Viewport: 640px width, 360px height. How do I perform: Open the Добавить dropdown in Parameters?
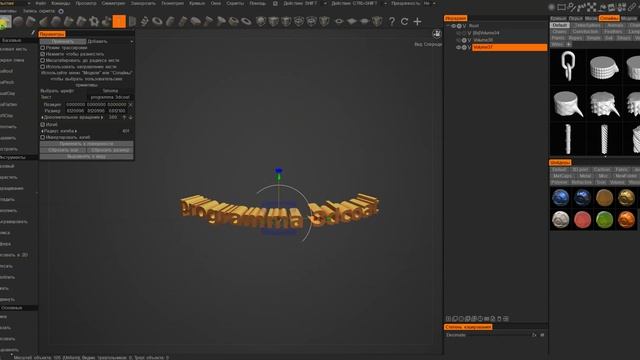click(x=110, y=41)
